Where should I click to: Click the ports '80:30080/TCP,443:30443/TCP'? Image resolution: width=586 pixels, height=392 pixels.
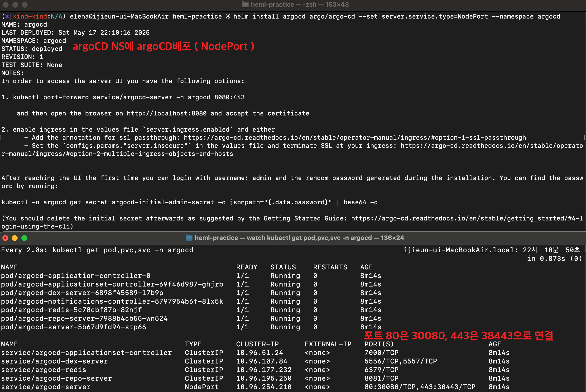point(420,387)
